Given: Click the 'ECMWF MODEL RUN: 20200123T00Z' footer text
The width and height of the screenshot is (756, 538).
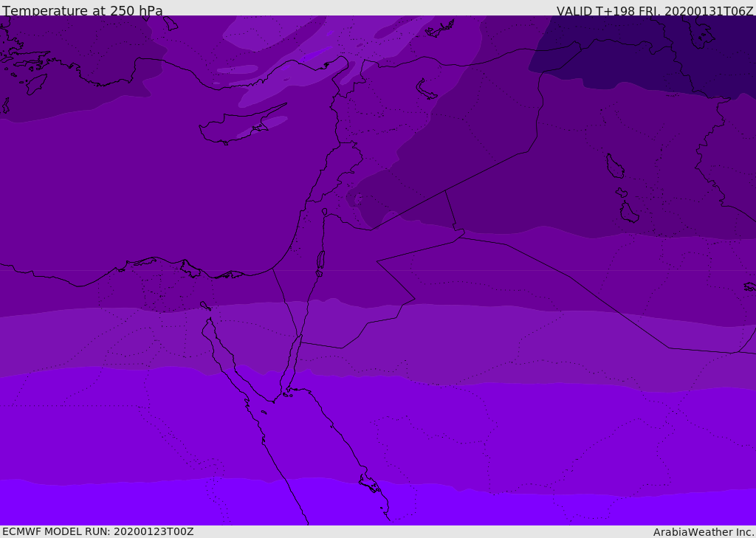Looking at the screenshot, I should 98,531.
